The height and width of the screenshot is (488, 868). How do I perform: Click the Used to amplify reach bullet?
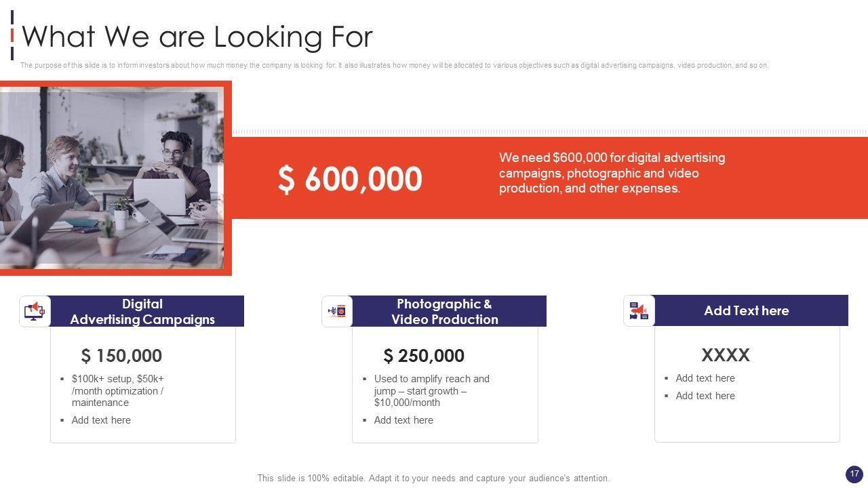click(x=431, y=390)
